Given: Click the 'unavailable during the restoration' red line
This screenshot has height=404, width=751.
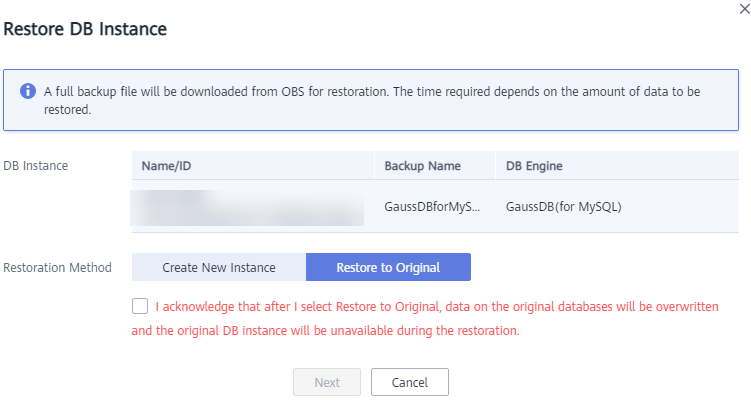Looking at the screenshot, I should coord(326,330).
